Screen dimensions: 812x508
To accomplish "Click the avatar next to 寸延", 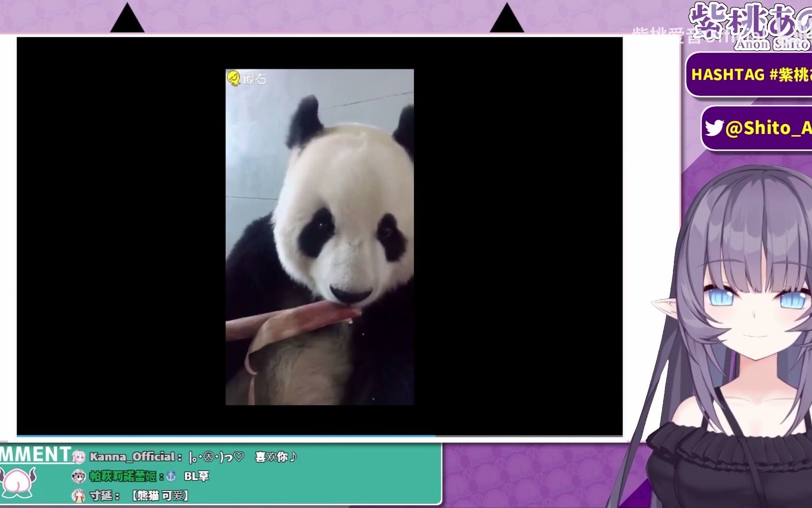I will tap(78, 496).
